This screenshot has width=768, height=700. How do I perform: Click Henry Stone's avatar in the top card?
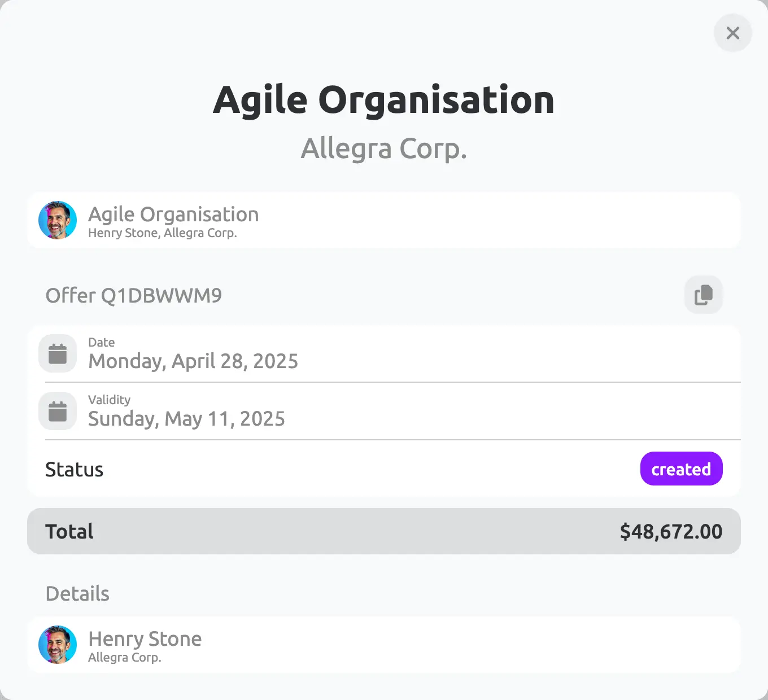[58, 220]
